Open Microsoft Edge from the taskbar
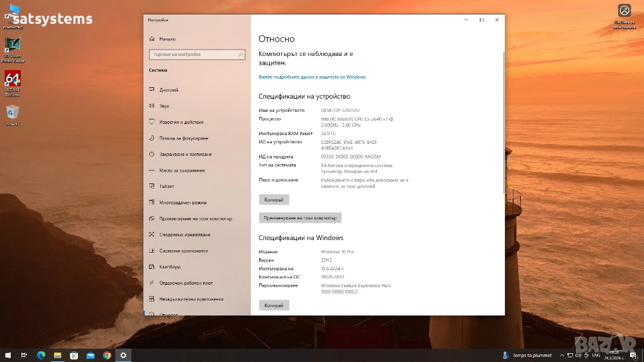This screenshot has width=644, height=362. [41, 355]
